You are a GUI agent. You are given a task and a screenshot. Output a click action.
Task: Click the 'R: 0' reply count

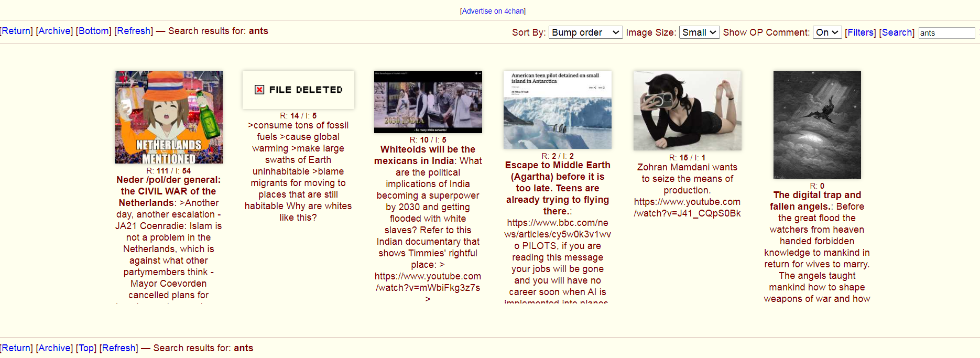click(817, 186)
